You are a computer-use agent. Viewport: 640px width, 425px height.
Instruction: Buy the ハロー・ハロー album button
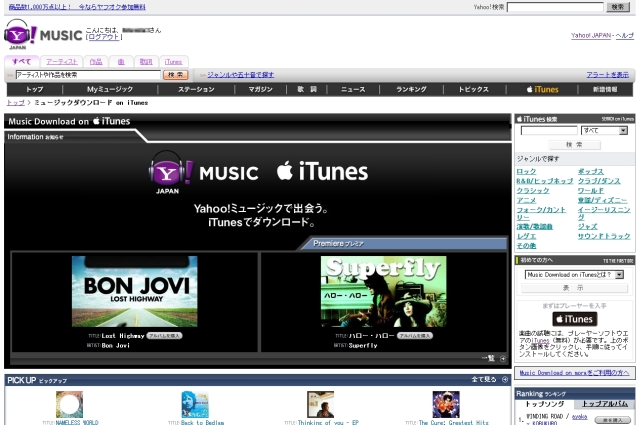point(415,336)
